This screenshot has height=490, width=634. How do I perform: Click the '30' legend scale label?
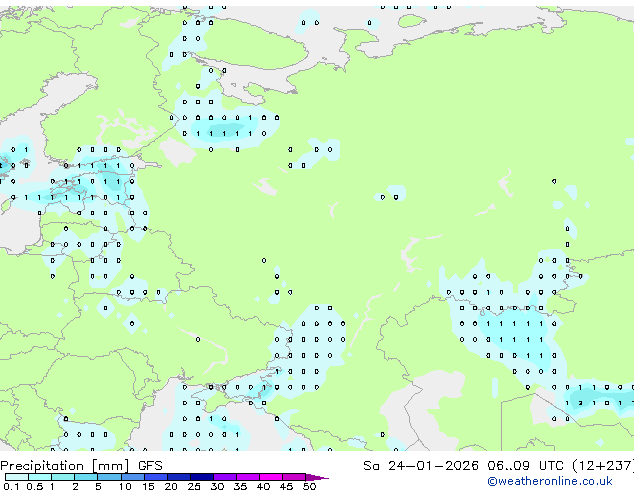pyautogui.click(x=217, y=486)
